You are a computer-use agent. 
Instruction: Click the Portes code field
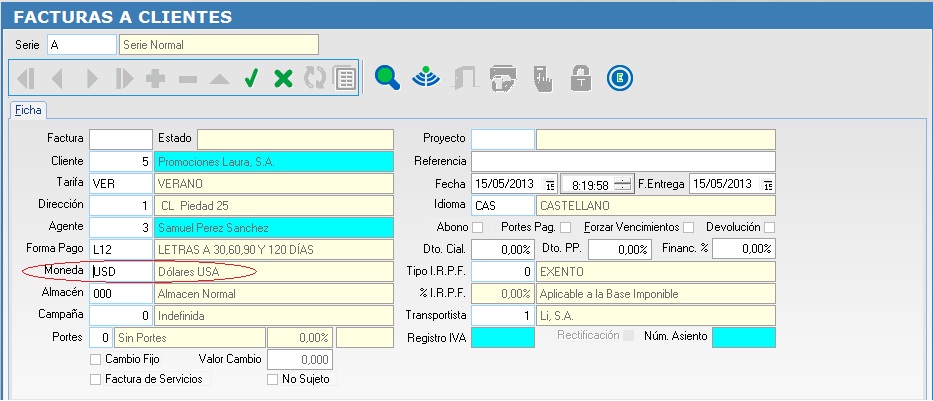click(101, 337)
